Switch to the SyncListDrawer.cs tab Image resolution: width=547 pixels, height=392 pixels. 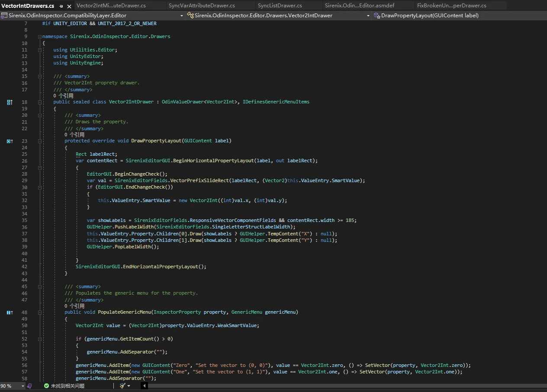pyautogui.click(x=280, y=6)
